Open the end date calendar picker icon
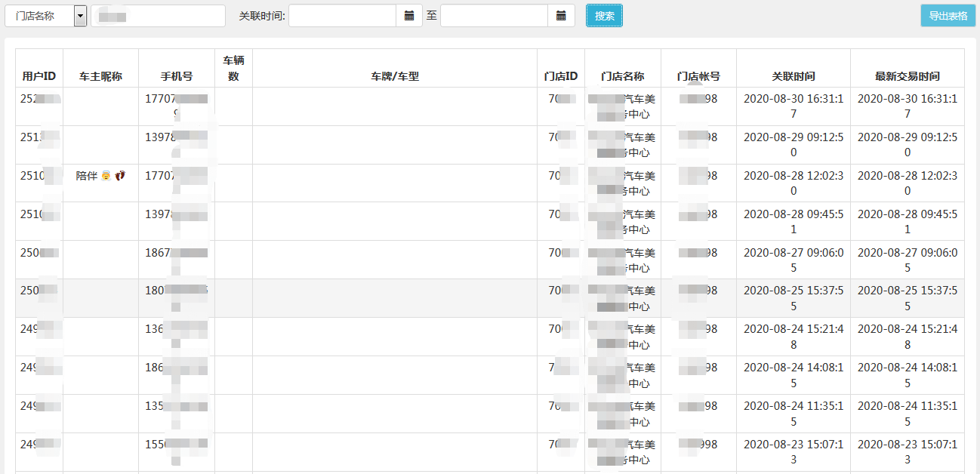The height and width of the screenshot is (474, 980). click(561, 16)
